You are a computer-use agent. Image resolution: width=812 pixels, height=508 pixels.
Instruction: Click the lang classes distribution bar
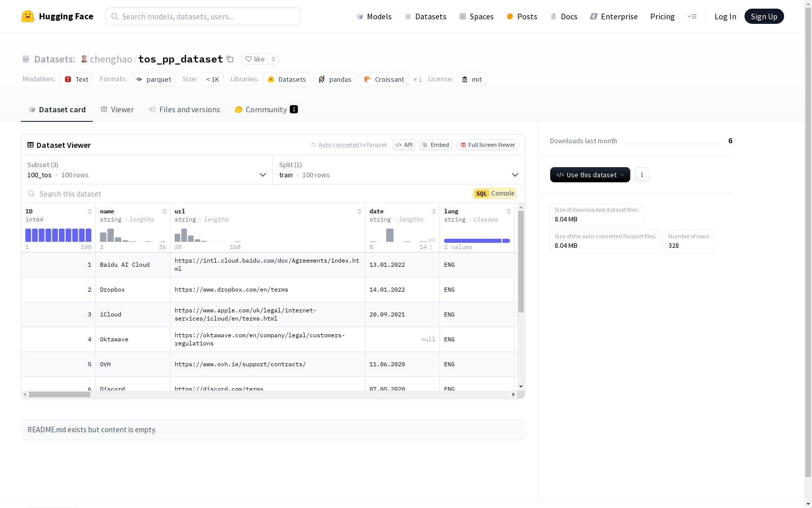point(477,241)
